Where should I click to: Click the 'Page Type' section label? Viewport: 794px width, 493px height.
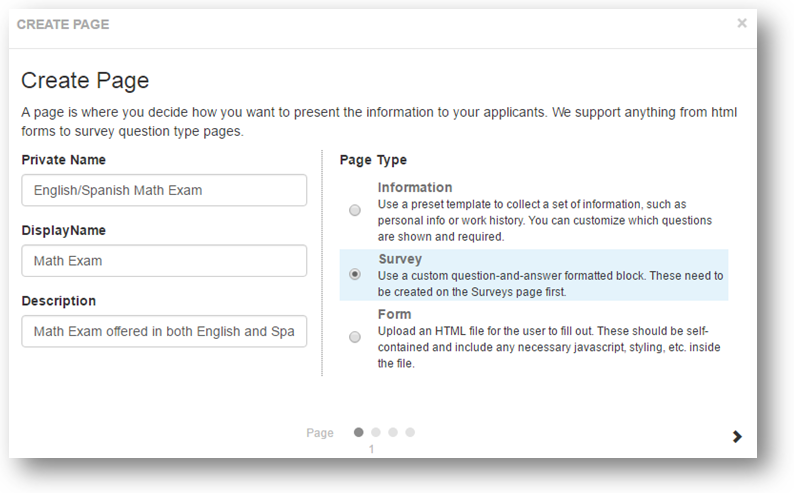[373, 160]
